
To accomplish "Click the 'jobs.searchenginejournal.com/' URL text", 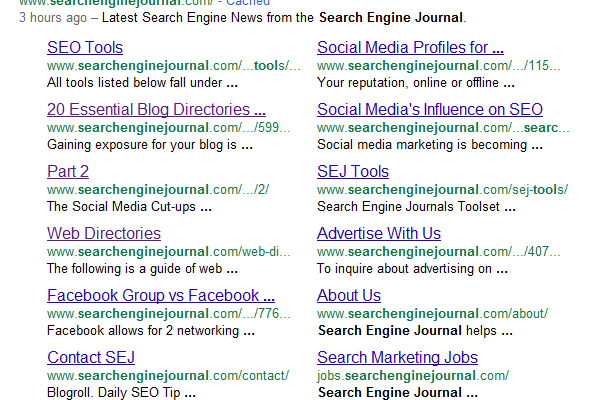I will pyautogui.click(x=413, y=376).
